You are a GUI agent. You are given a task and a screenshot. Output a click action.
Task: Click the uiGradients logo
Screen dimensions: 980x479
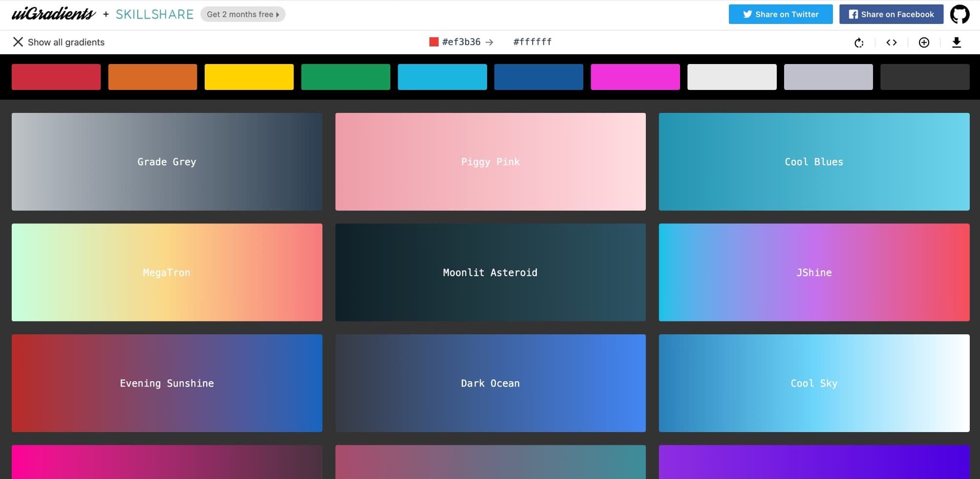click(54, 14)
